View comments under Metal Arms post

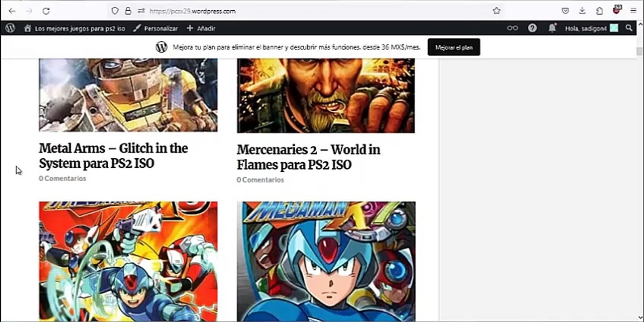tap(63, 178)
